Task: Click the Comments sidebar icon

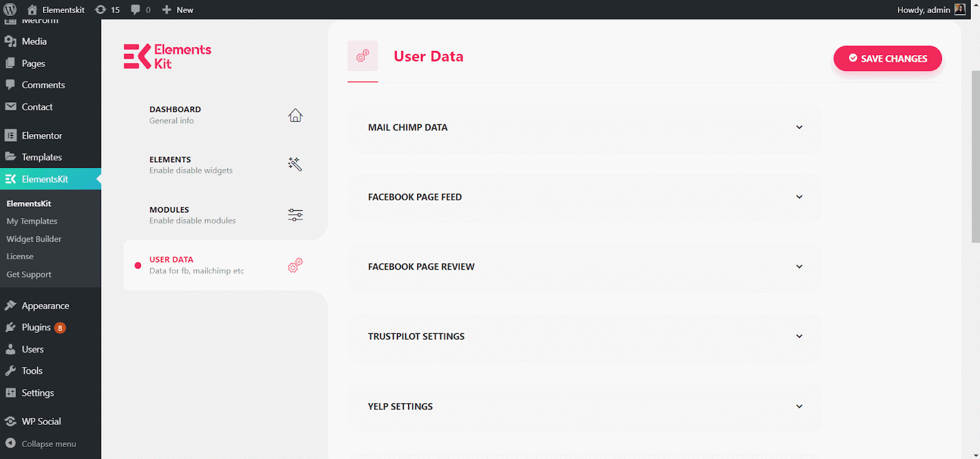Action: pyautogui.click(x=10, y=85)
